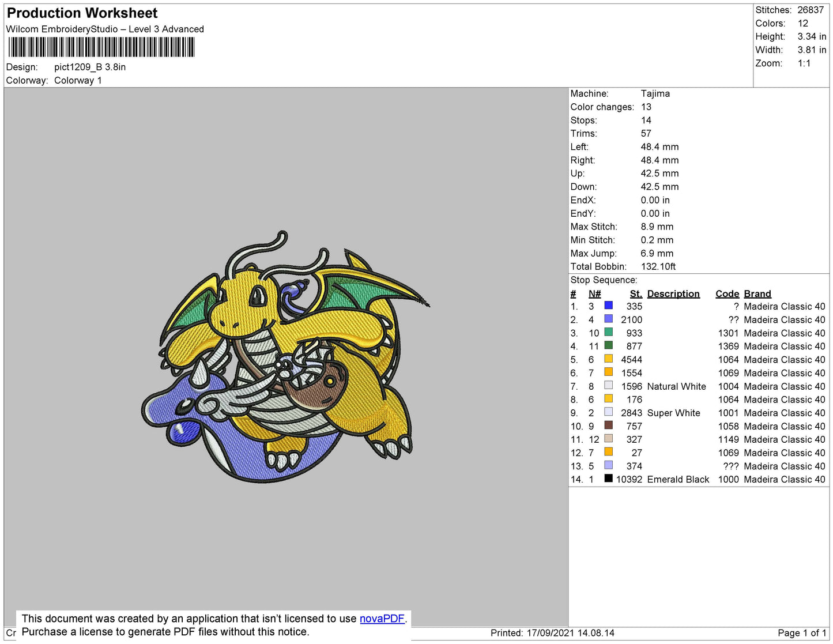Select the Stitches value 26837
The height and width of the screenshot is (644, 833).
[x=810, y=10]
